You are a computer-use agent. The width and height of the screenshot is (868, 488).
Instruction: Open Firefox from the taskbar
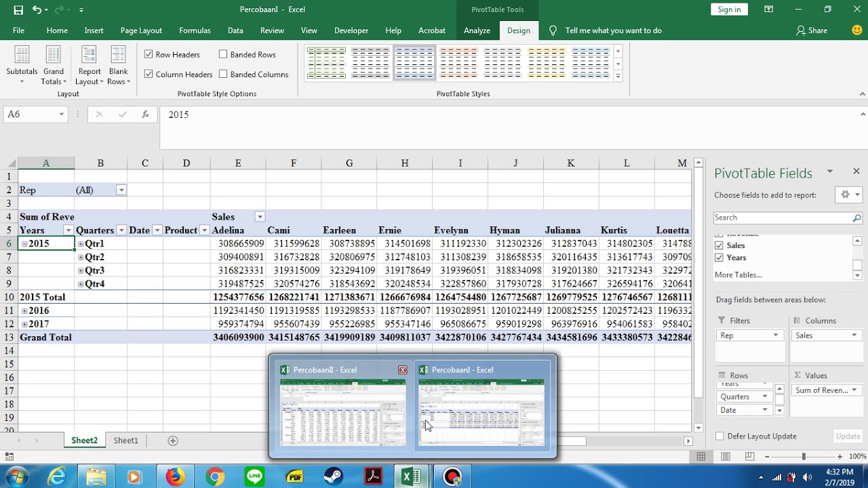(175, 476)
